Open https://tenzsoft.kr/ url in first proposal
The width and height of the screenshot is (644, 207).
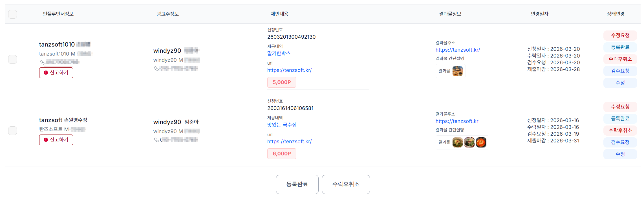[x=289, y=70]
